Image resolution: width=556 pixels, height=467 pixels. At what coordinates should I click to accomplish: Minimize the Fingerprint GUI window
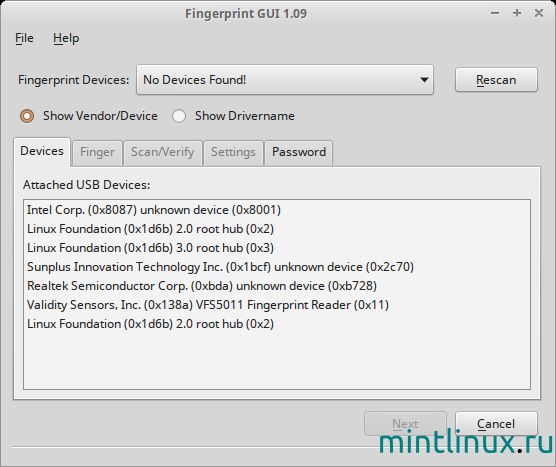(x=495, y=13)
